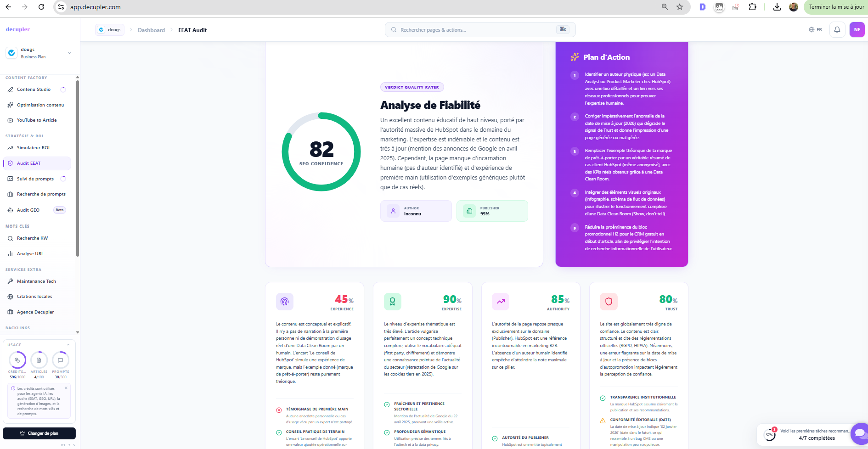
Task: Open Citations locales service
Action: (x=37, y=297)
